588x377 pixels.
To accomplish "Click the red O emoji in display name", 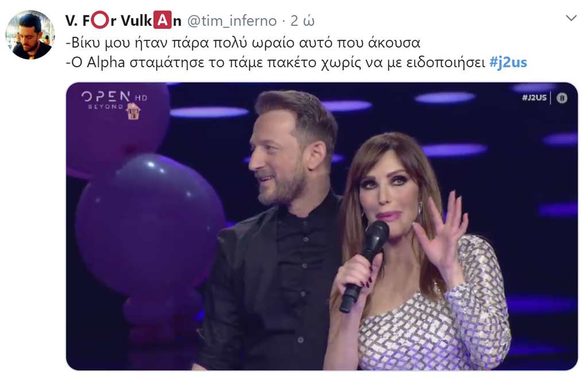I will pos(100,21).
